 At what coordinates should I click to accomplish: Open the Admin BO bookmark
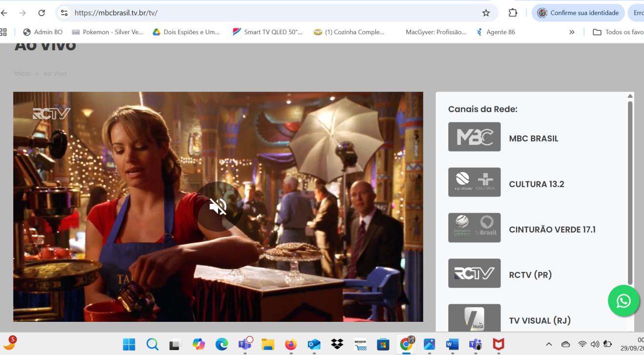click(x=43, y=32)
